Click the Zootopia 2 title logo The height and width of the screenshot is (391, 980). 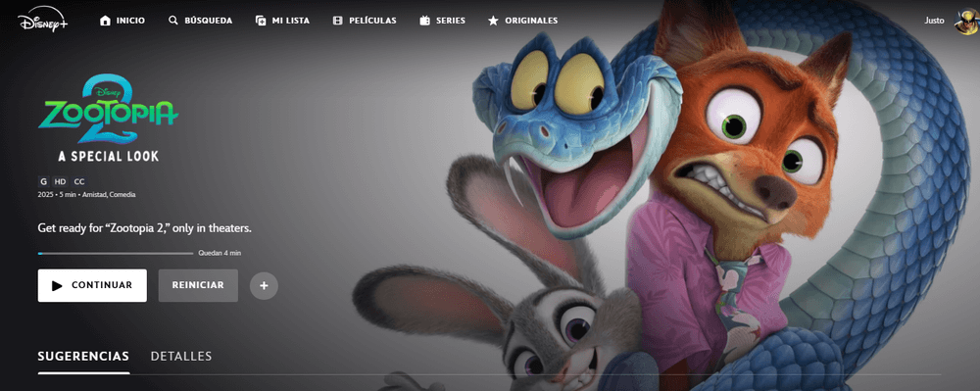[108, 110]
